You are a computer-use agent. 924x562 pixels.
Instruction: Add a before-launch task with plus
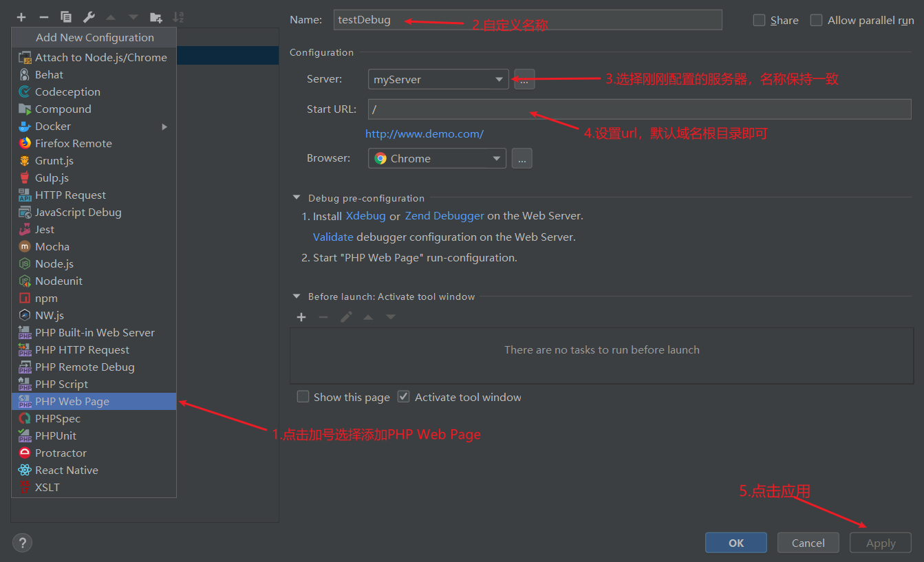[301, 317]
